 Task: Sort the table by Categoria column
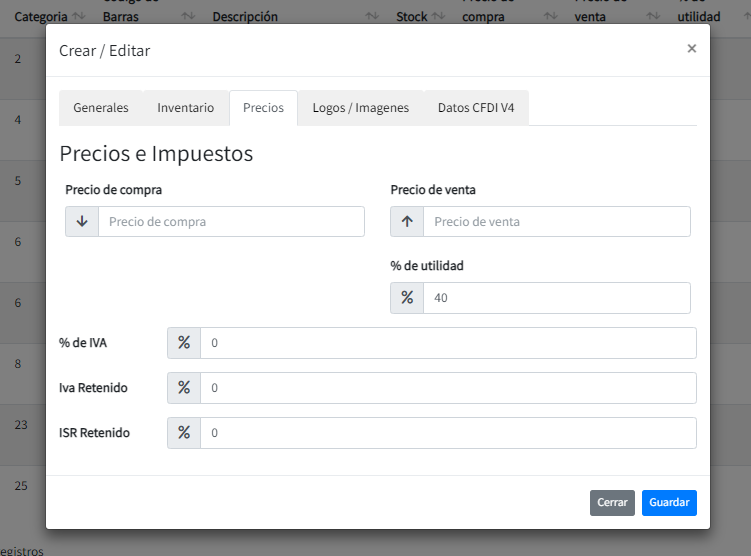click(x=79, y=17)
